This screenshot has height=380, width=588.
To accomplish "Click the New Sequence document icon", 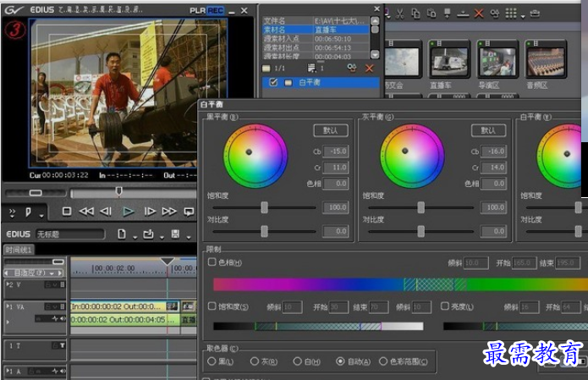I will [122, 234].
